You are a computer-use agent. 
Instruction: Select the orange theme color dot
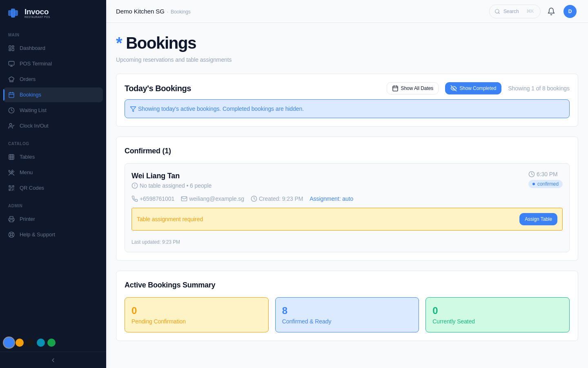[x=20, y=343]
